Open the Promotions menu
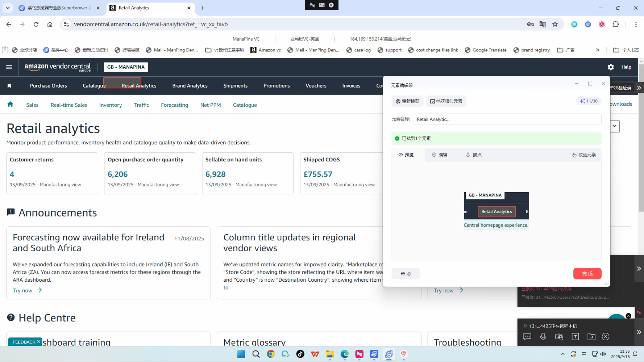This screenshot has width=644, height=362. pyautogui.click(x=277, y=86)
